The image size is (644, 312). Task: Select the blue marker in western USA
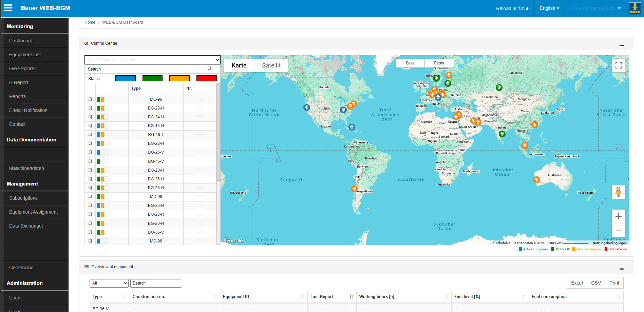coord(307,108)
